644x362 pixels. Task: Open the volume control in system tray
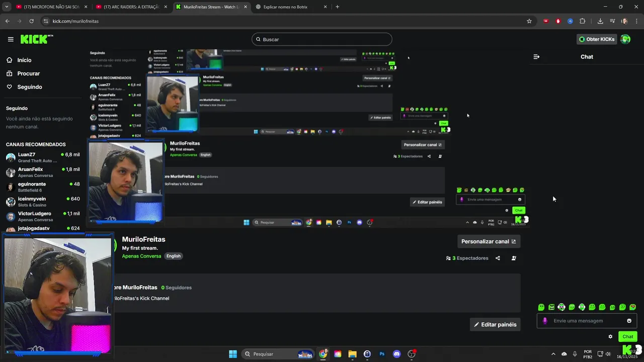point(608,354)
